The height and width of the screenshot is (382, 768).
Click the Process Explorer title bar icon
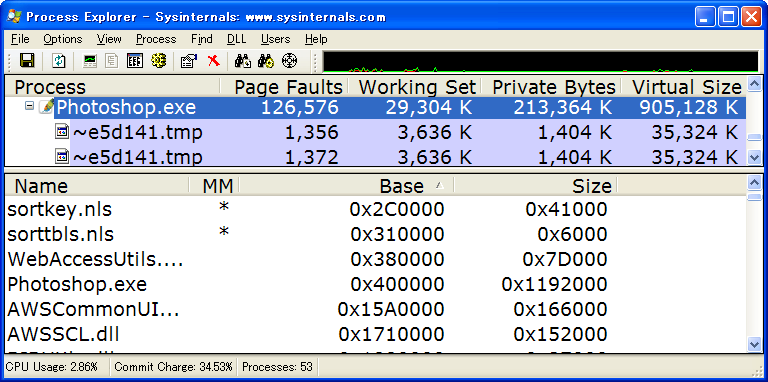[14, 17]
